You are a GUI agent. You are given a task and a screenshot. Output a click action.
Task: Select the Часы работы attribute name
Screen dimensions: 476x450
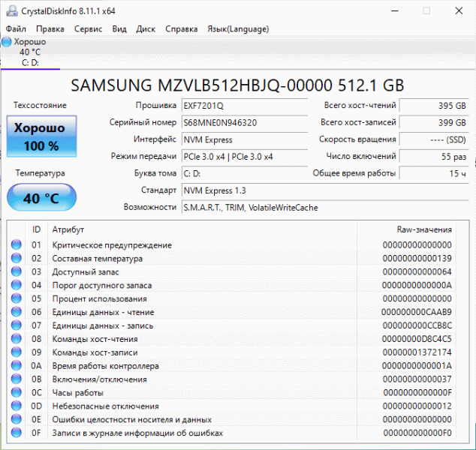pyautogui.click(x=78, y=393)
